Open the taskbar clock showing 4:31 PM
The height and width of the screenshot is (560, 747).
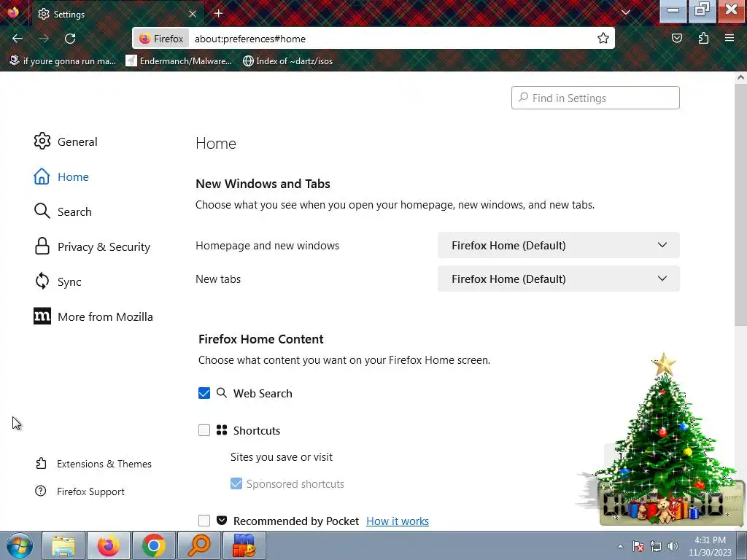pos(710,546)
